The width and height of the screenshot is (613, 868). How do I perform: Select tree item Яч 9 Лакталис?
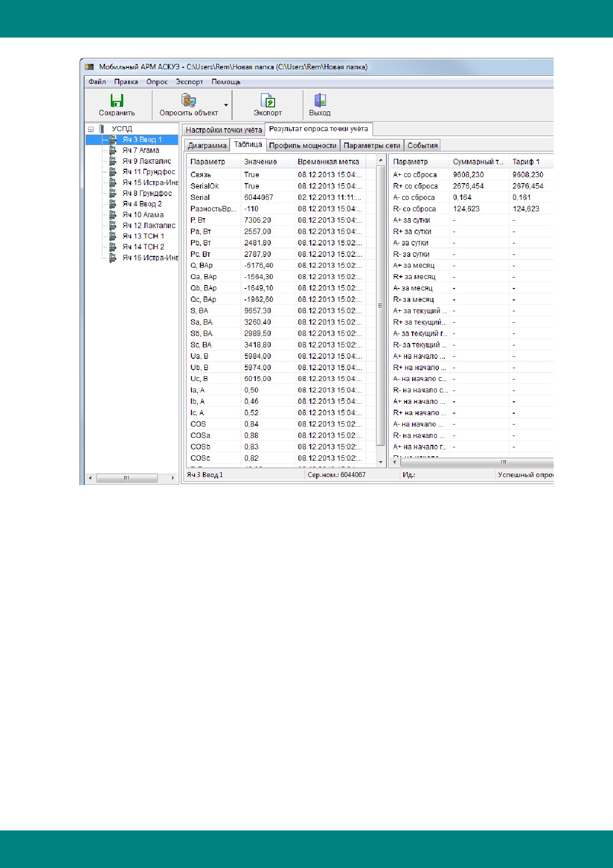tap(147, 161)
